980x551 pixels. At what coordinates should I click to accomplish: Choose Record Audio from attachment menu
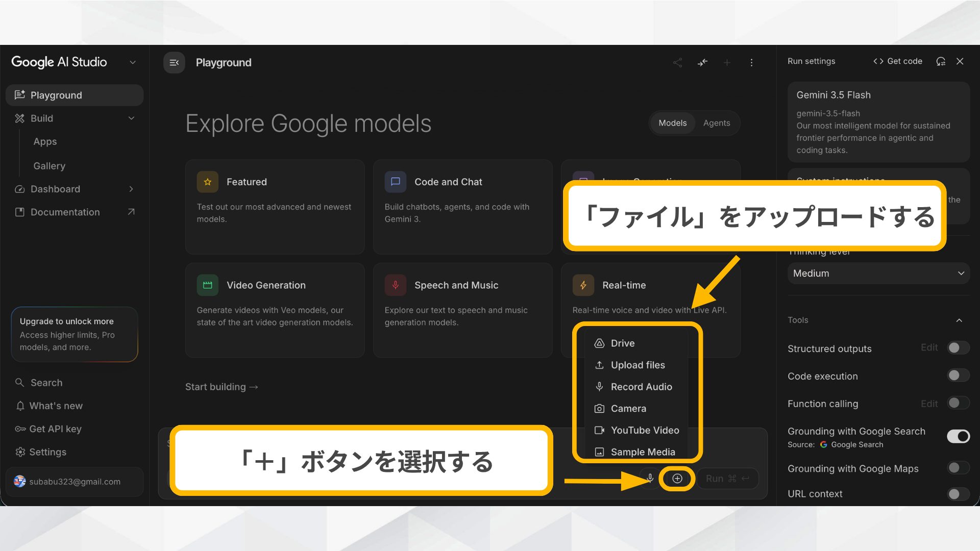tap(636, 387)
